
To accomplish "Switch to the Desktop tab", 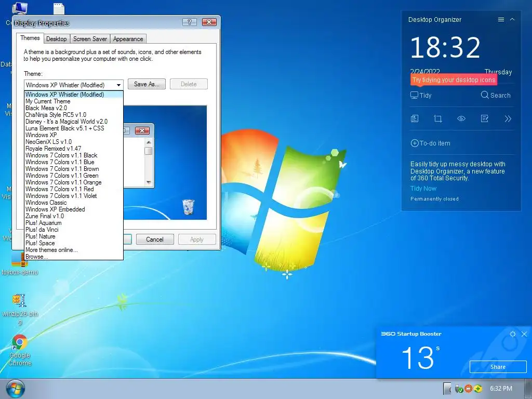I will (x=56, y=39).
